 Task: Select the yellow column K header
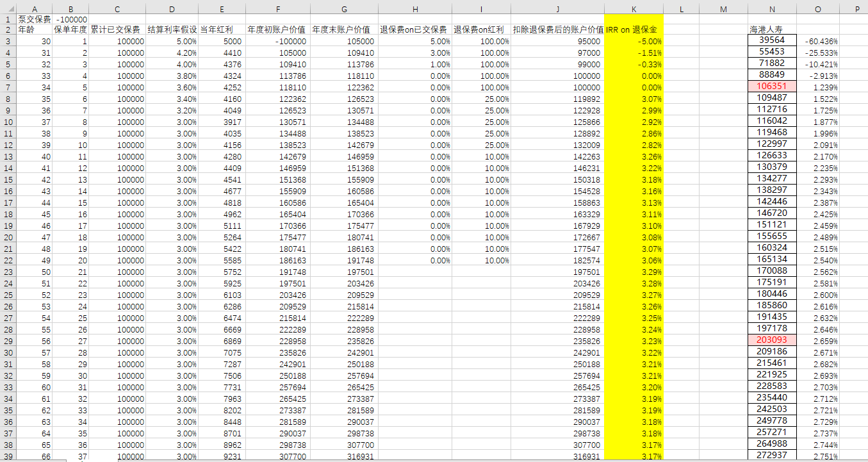pyautogui.click(x=633, y=10)
